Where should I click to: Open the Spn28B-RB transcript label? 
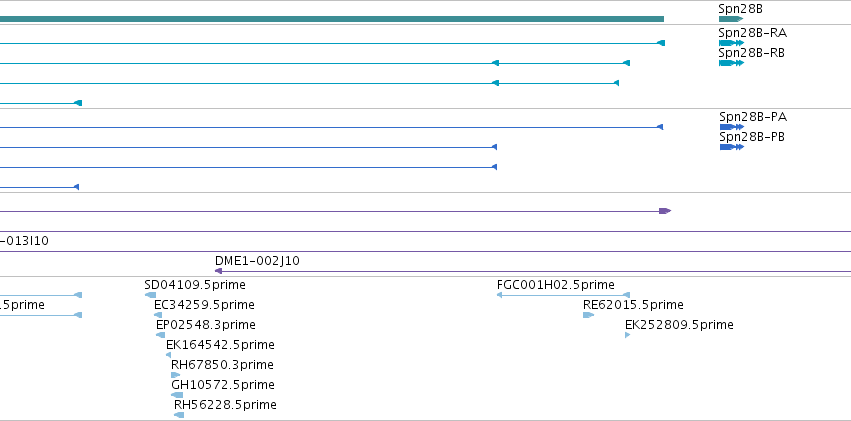click(751, 53)
